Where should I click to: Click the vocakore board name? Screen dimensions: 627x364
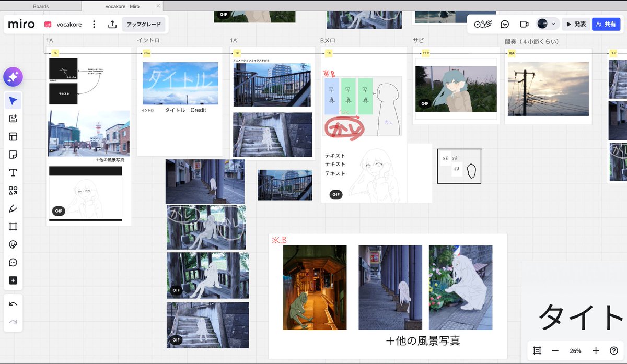[69, 24]
